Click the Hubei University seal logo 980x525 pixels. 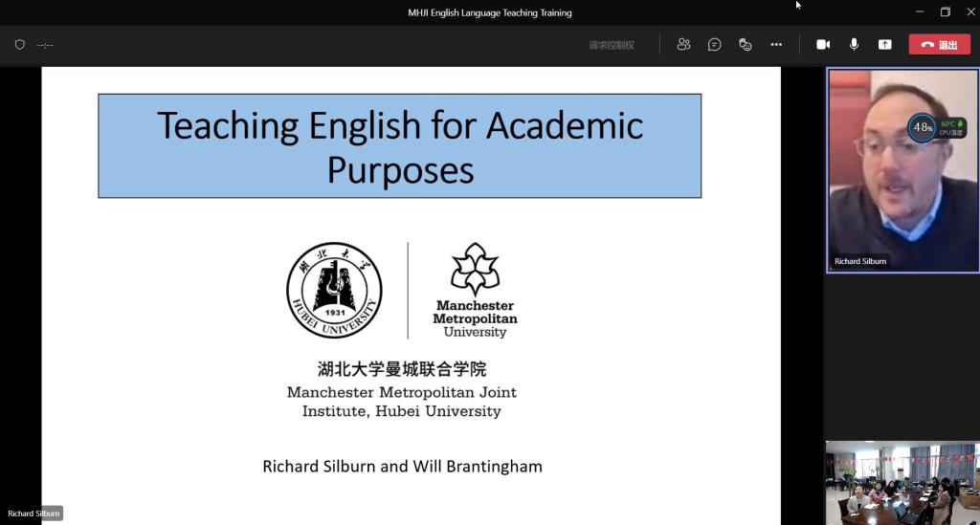(334, 290)
